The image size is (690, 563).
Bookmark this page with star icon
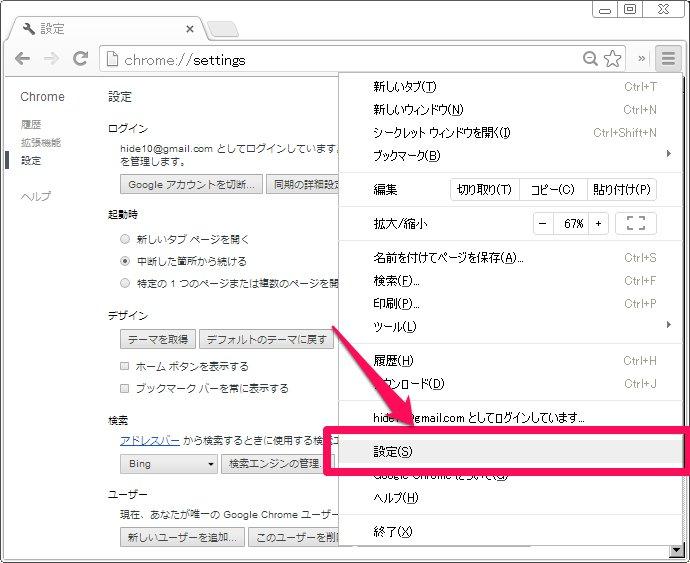(x=613, y=60)
